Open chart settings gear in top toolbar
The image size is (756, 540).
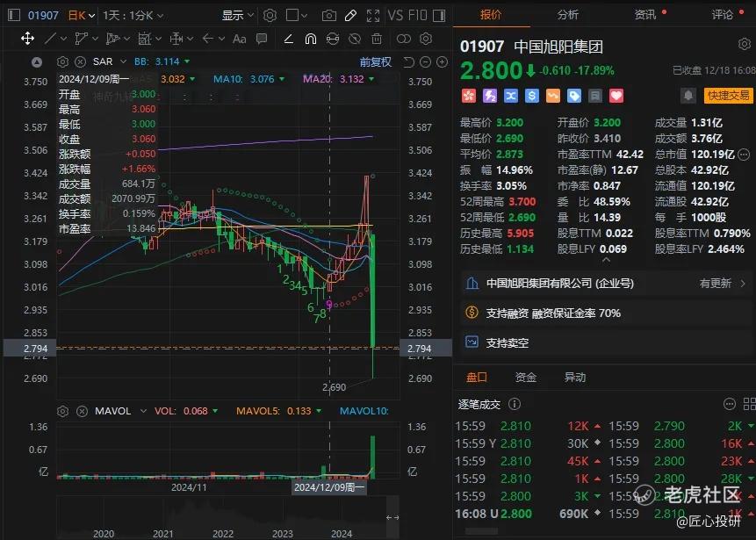pyautogui.click(x=270, y=16)
